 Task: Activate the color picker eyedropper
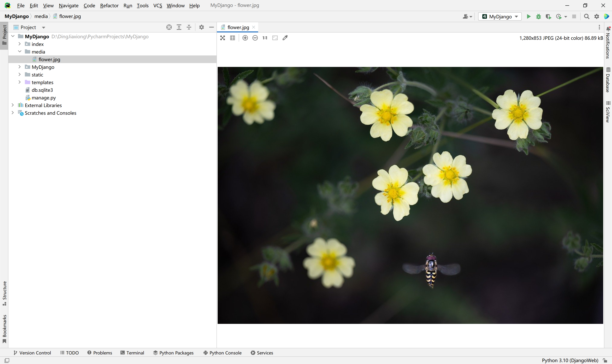tap(285, 38)
